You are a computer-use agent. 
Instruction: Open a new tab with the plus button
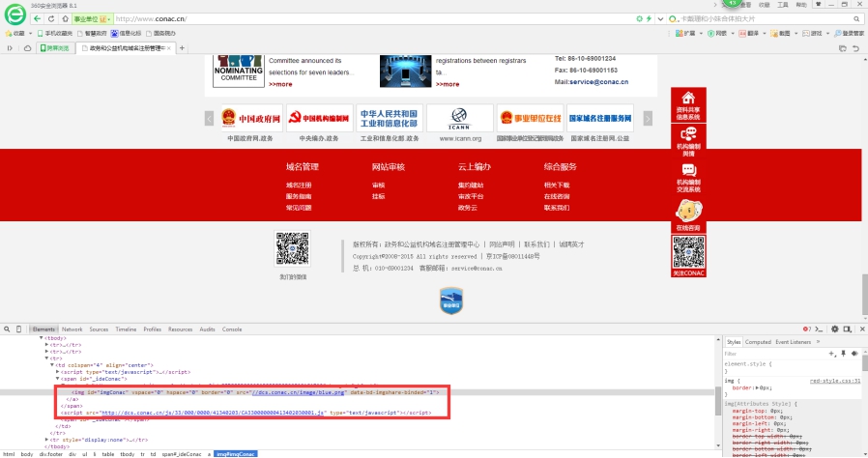(x=182, y=48)
